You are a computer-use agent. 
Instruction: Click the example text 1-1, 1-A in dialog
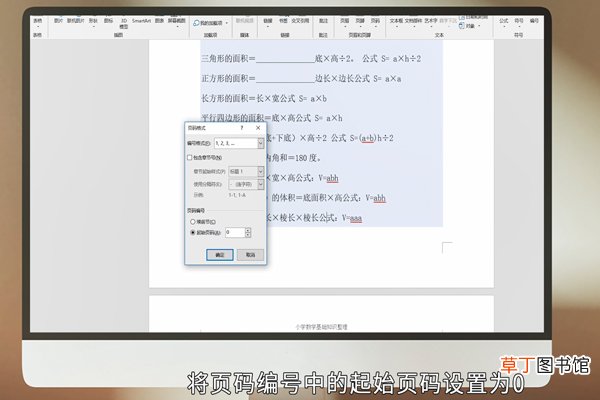click(x=237, y=195)
